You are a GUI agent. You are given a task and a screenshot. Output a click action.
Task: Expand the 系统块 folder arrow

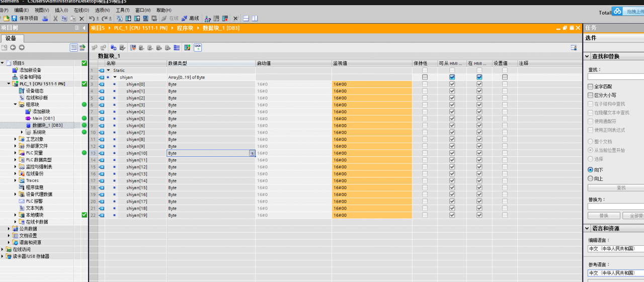click(x=22, y=132)
